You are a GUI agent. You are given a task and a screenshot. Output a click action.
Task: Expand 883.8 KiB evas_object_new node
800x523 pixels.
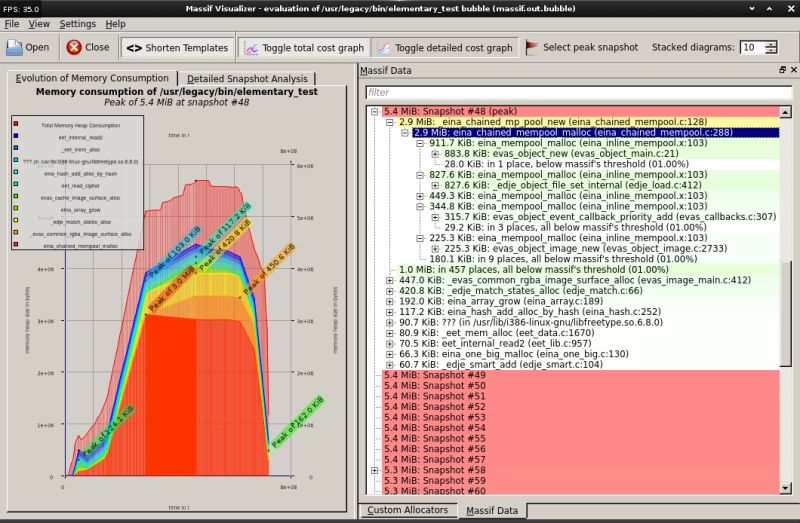(x=435, y=154)
